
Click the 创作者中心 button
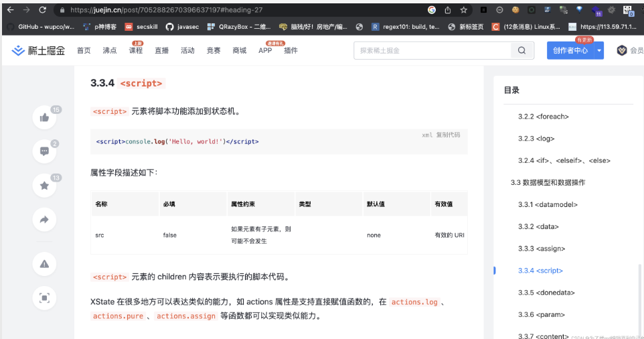click(570, 50)
